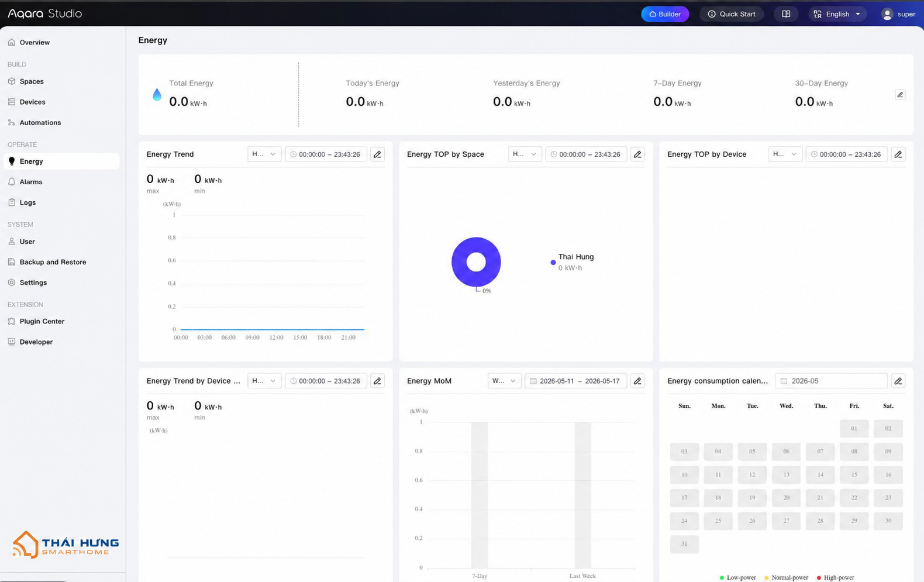Image resolution: width=924 pixels, height=582 pixels.
Task: Click the Aqara Studio logo
Action: coord(45,13)
